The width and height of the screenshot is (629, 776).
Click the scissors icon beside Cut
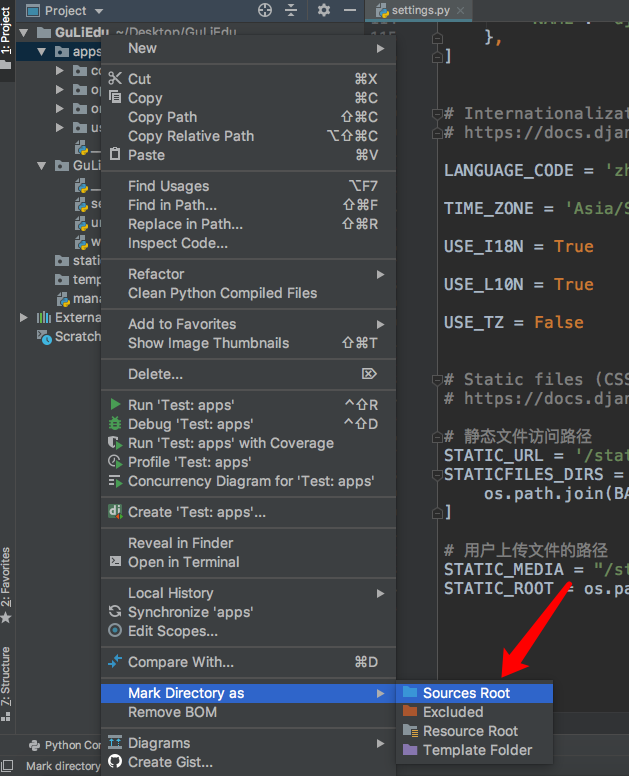[x=115, y=78]
